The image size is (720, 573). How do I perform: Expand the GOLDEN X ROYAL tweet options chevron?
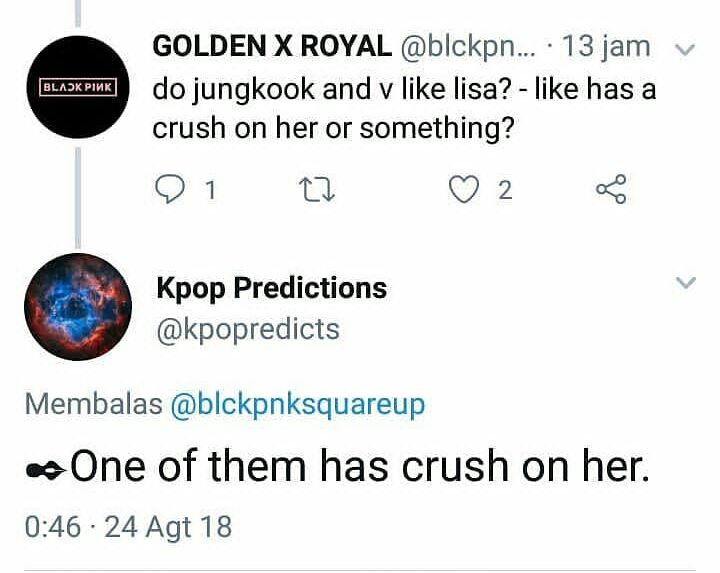[x=685, y=48]
